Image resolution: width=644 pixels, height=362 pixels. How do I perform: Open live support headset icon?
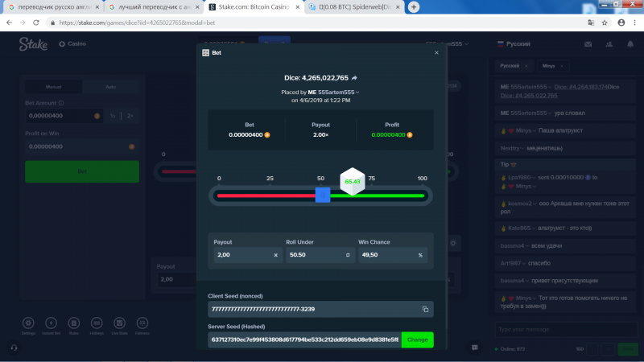click(x=14, y=348)
